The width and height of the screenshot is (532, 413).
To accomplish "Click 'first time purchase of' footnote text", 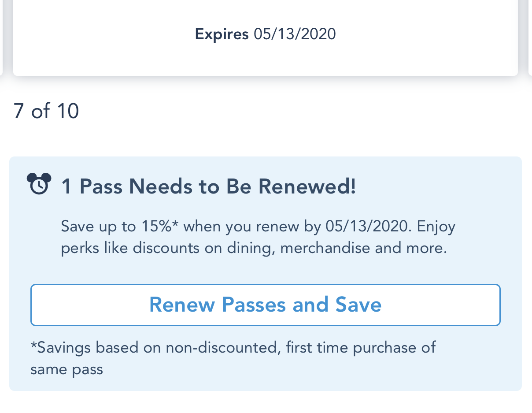I will tap(361, 347).
